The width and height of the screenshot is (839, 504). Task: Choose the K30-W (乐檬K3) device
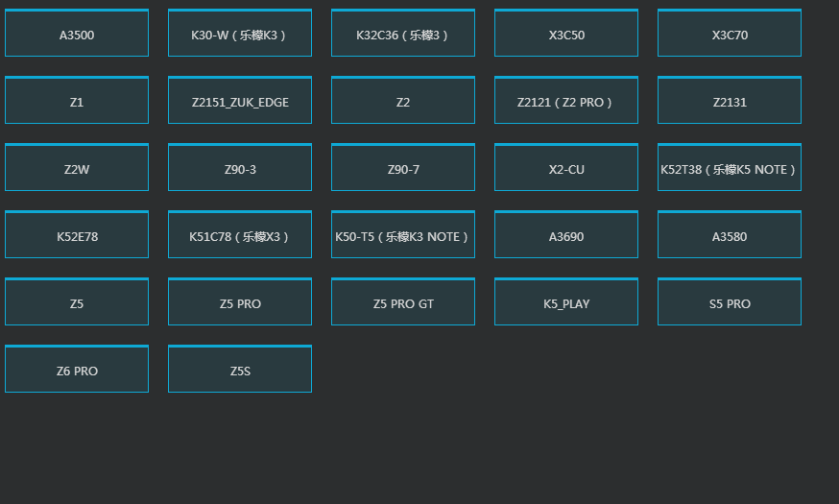[x=240, y=34]
